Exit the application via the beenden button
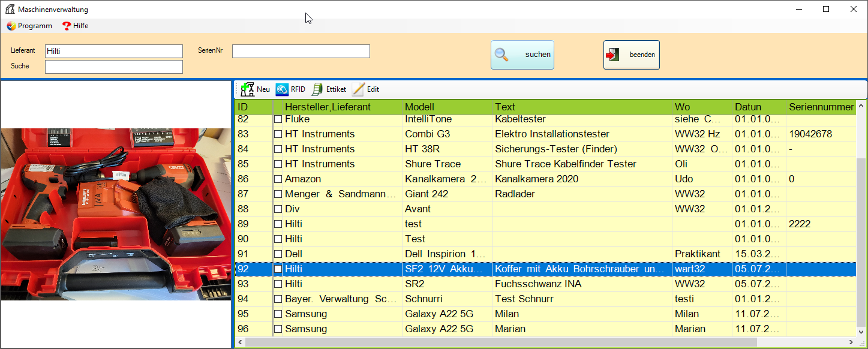The width and height of the screenshot is (868, 349). click(632, 55)
